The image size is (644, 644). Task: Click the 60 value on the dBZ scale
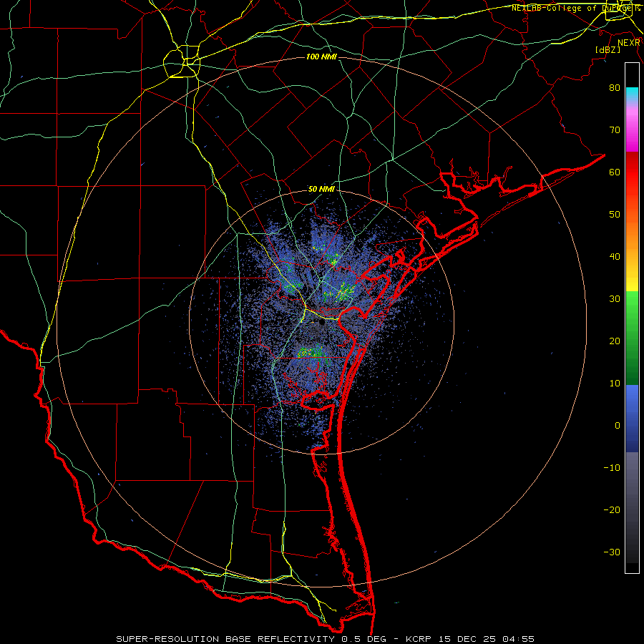pos(615,172)
